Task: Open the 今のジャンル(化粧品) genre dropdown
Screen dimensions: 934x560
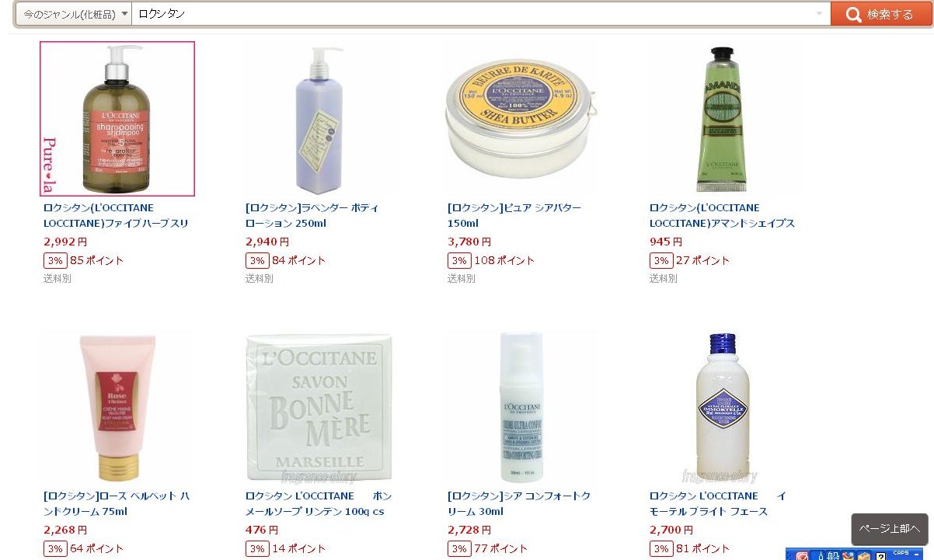Action: tap(74, 14)
